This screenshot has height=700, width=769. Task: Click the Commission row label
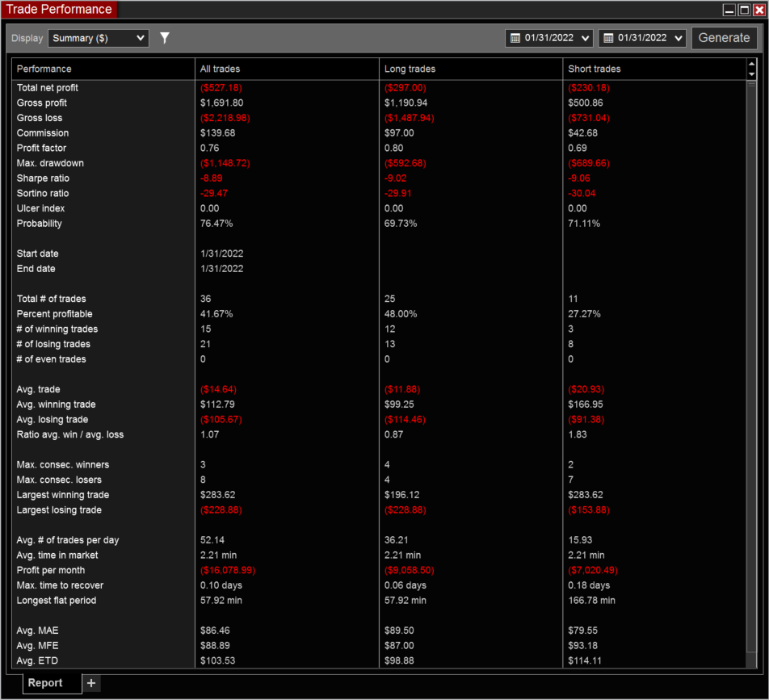click(x=43, y=133)
